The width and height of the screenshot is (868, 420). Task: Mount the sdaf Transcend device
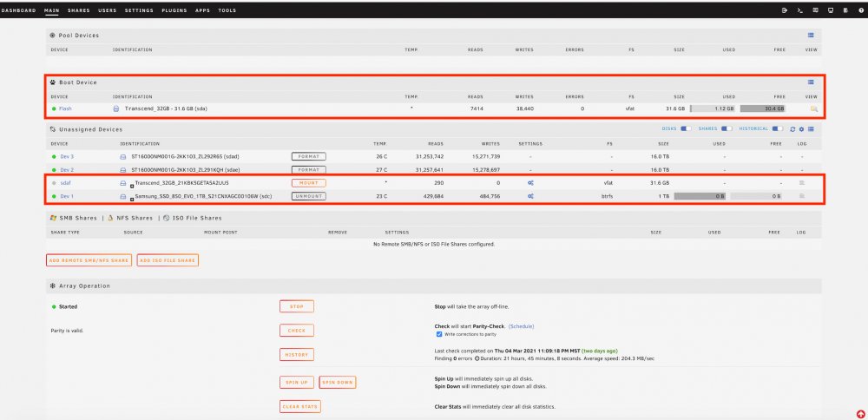[x=309, y=182]
